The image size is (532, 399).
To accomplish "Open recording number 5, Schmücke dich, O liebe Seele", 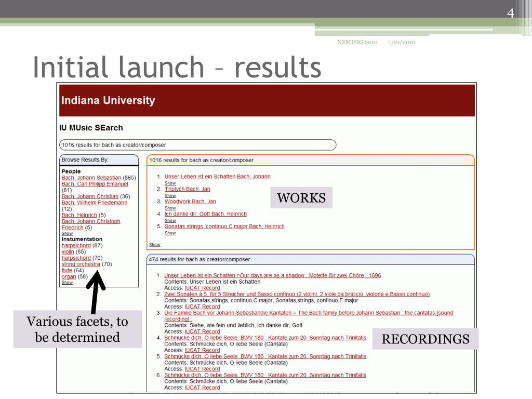I will pos(265,356).
